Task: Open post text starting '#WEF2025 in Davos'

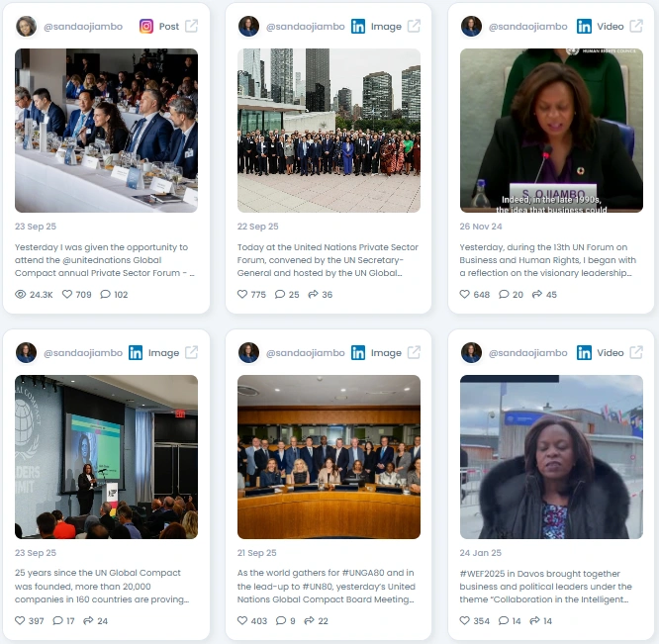Action: tap(545, 587)
